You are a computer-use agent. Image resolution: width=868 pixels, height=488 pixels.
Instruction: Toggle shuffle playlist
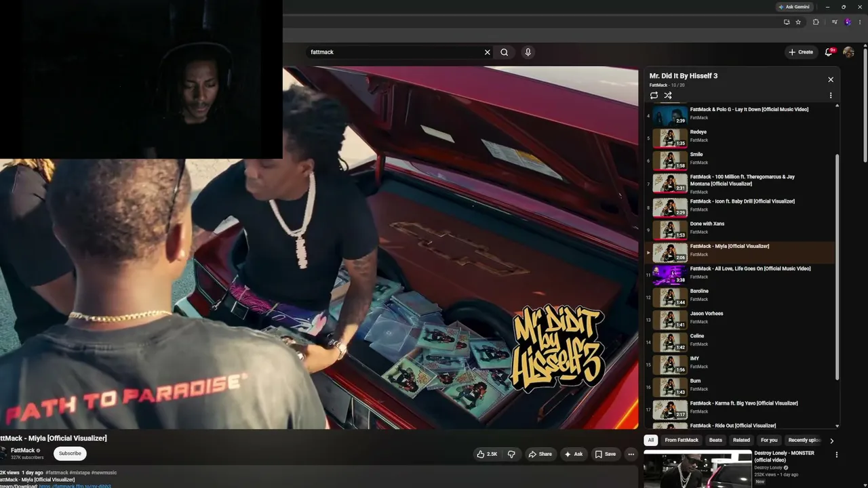(x=668, y=96)
